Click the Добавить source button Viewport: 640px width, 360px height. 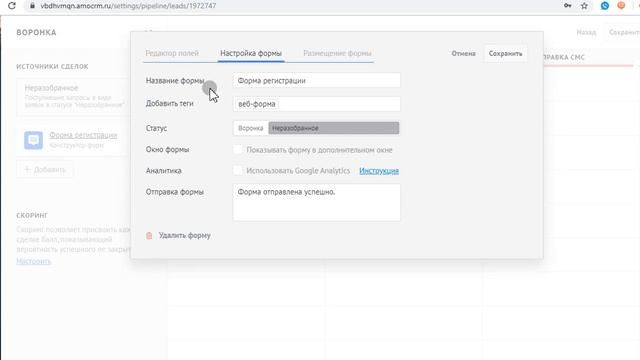click(x=45, y=169)
